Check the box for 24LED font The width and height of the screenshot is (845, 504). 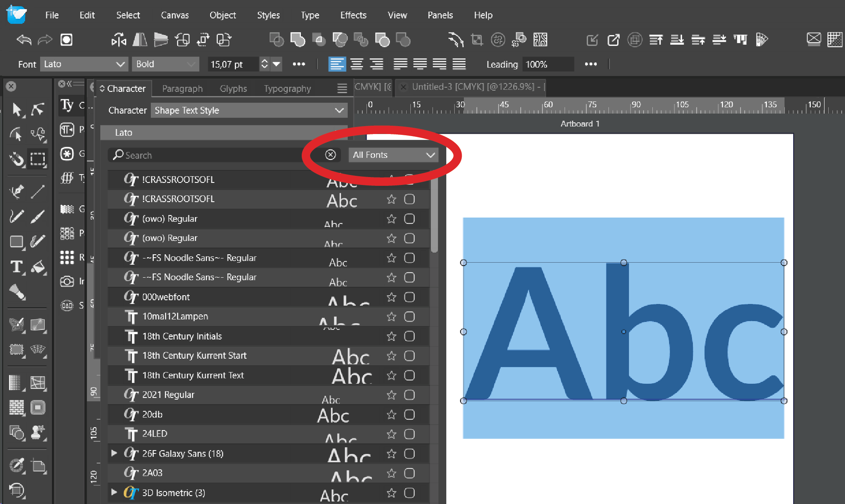(x=409, y=434)
